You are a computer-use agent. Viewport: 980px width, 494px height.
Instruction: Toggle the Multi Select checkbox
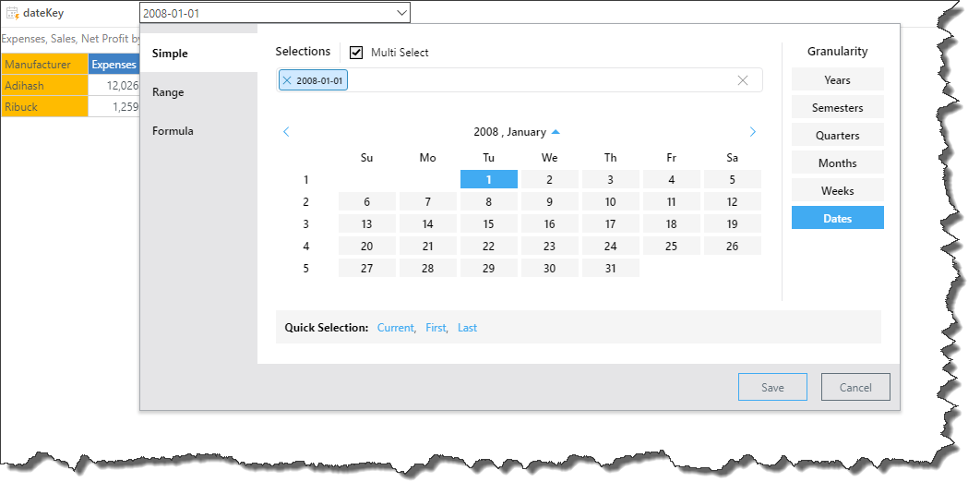(x=356, y=53)
